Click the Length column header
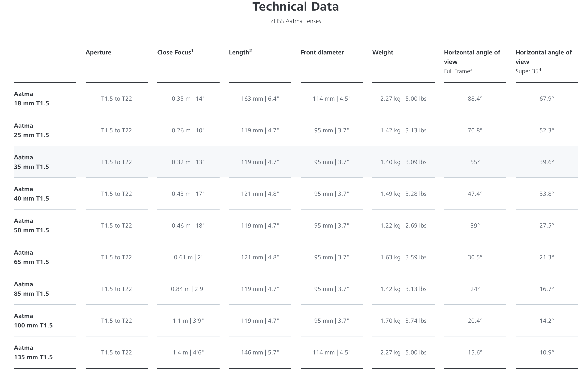Image resolution: width=588 pixels, height=376 pixels. (x=240, y=52)
